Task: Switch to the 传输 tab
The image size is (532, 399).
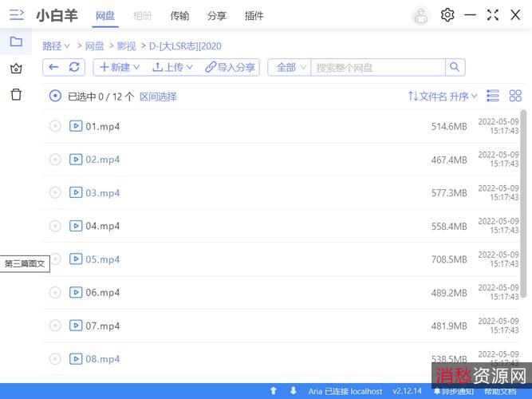Action: tap(179, 16)
